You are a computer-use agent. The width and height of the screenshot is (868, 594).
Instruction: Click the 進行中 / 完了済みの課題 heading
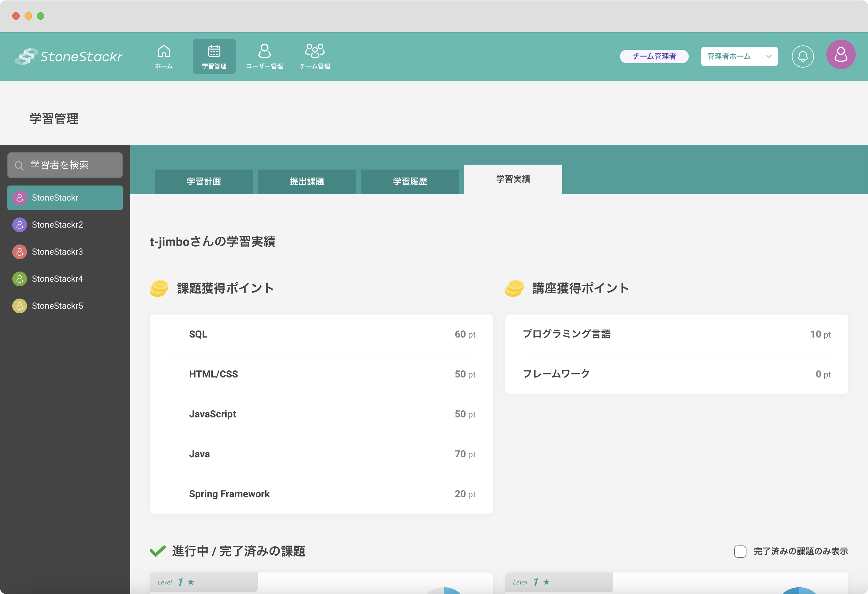(x=238, y=551)
